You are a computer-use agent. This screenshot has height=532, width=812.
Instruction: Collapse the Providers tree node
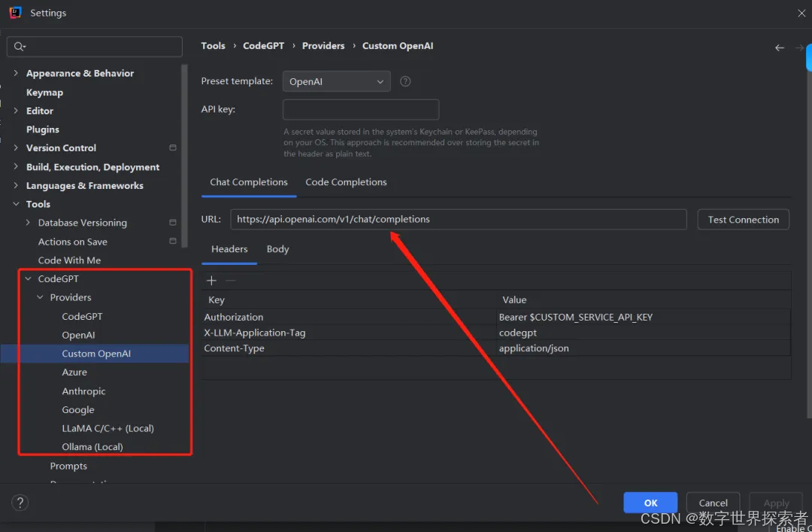(x=40, y=297)
